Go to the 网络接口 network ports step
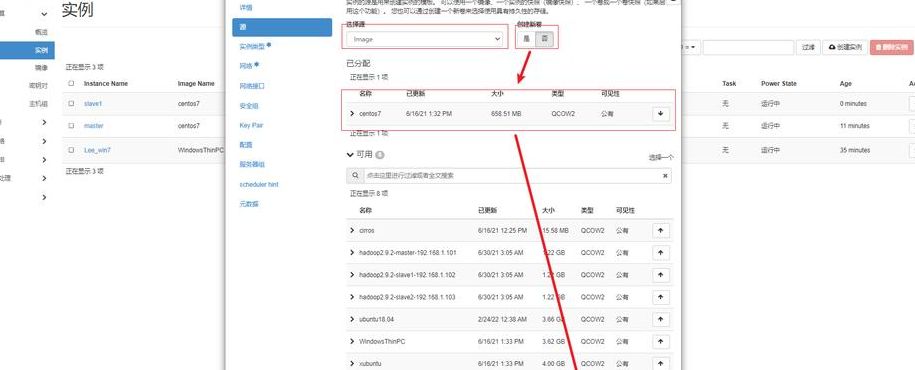 (252, 86)
